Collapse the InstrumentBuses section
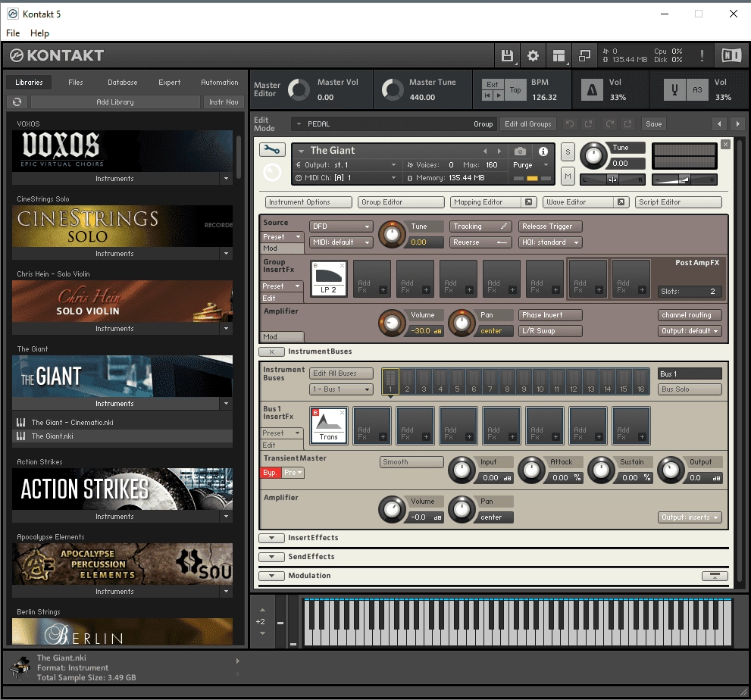Image resolution: width=751 pixels, height=700 pixels. click(x=271, y=352)
